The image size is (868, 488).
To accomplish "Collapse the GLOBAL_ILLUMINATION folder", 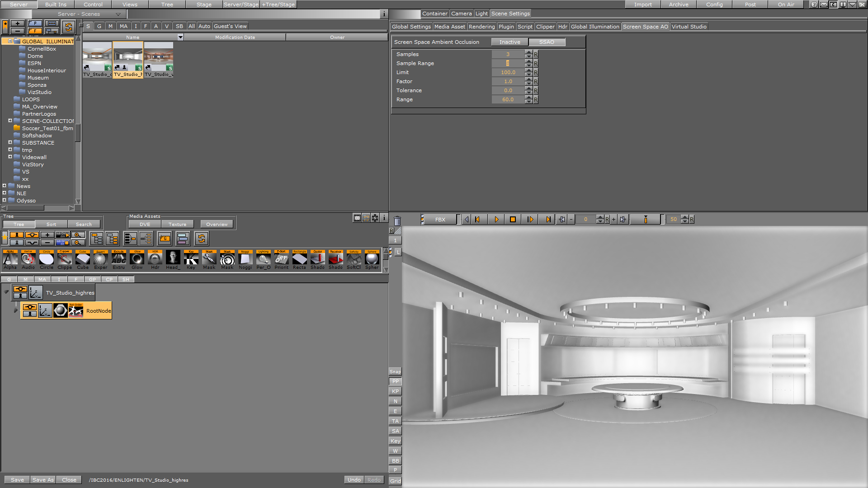I will coord(10,41).
